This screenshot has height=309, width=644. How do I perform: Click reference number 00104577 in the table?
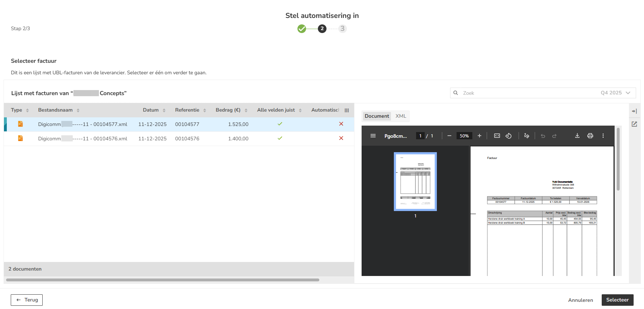(187, 124)
